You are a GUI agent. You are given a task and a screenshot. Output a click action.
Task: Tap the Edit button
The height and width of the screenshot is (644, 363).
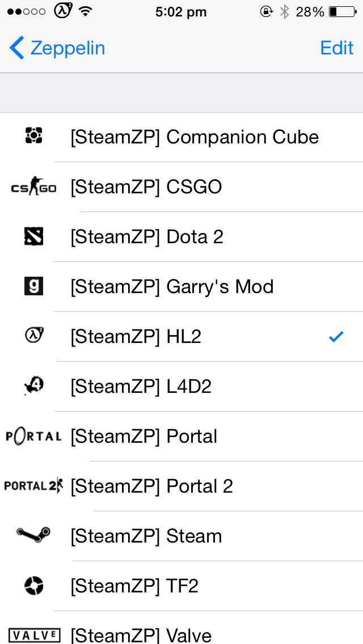tap(337, 48)
